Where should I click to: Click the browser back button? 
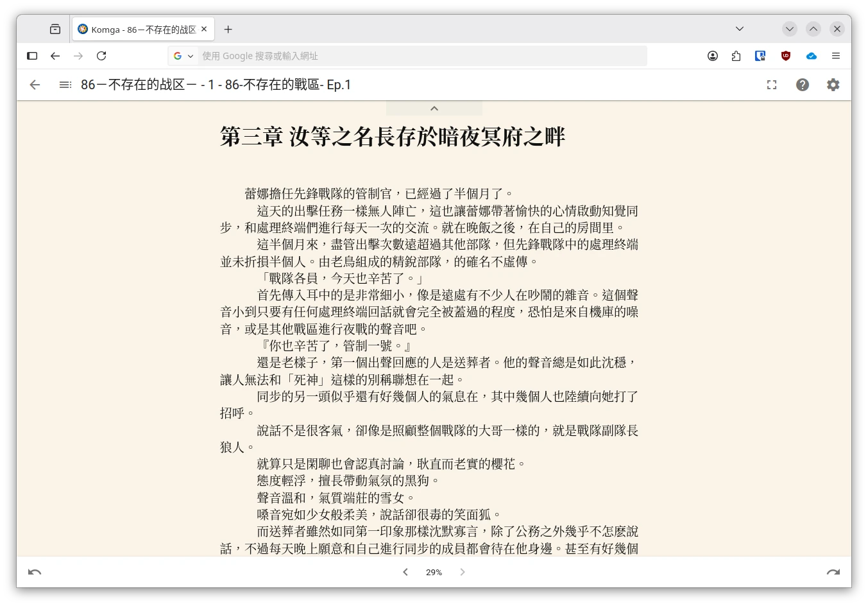55,56
